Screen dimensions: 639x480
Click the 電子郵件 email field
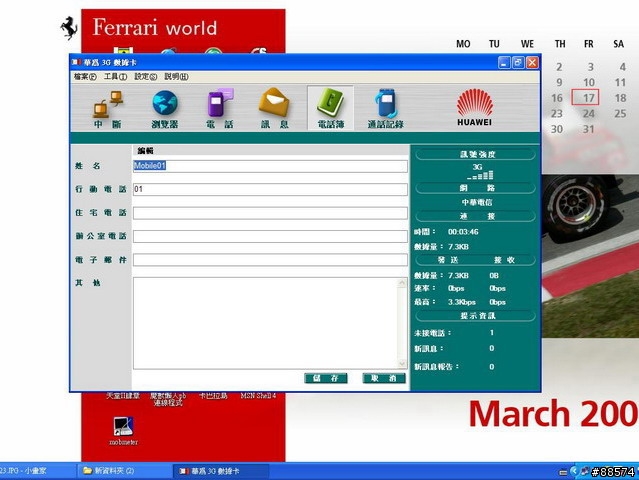270,260
